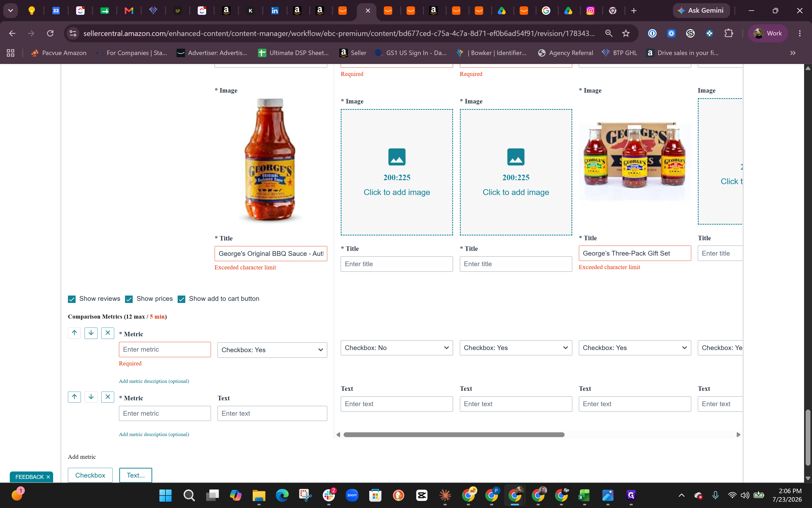812x508 pixels.
Task: Launch File Explorer from taskbar
Action: tap(259, 495)
